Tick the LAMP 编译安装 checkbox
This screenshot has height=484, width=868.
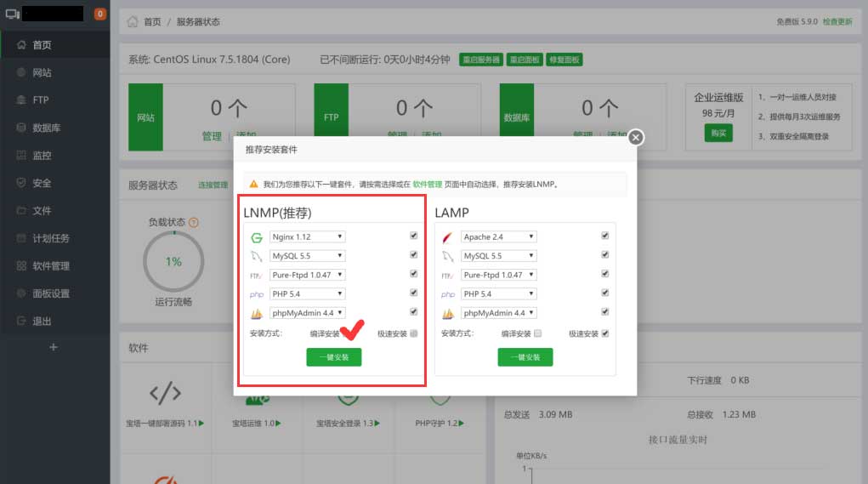pyautogui.click(x=537, y=333)
